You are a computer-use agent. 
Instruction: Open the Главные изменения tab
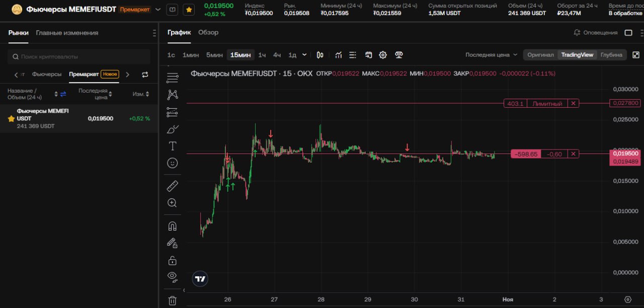67,33
